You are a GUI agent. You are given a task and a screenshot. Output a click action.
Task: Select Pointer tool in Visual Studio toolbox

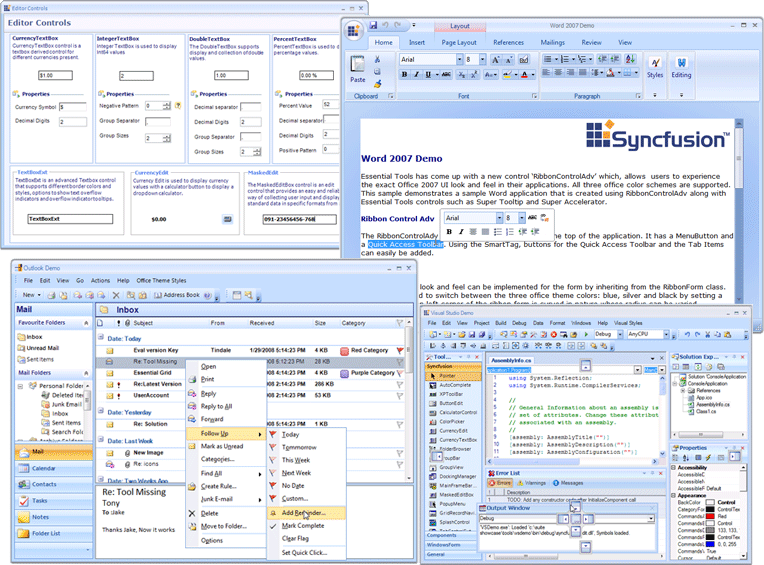click(449, 375)
